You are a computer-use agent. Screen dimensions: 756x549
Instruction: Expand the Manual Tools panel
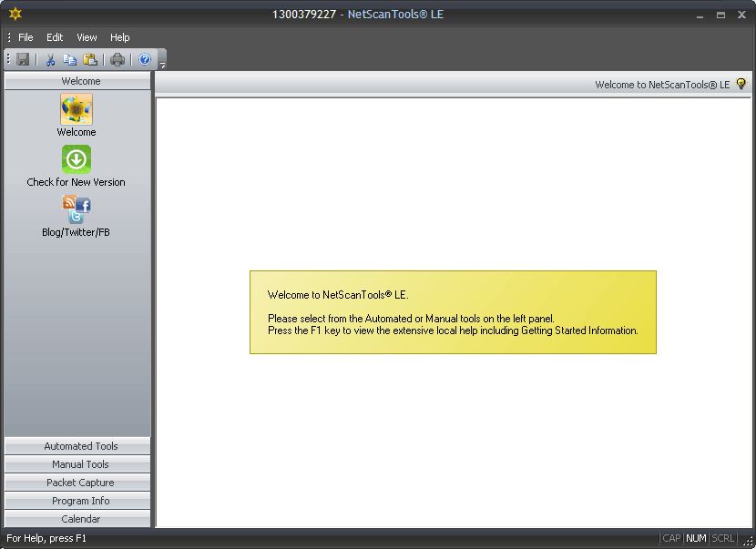[77, 464]
